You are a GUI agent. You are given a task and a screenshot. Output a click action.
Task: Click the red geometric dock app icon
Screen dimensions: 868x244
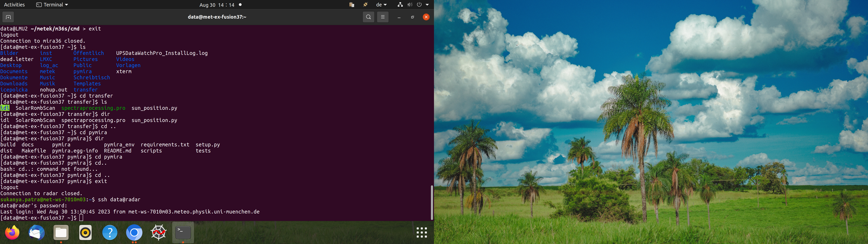pyautogui.click(x=159, y=232)
